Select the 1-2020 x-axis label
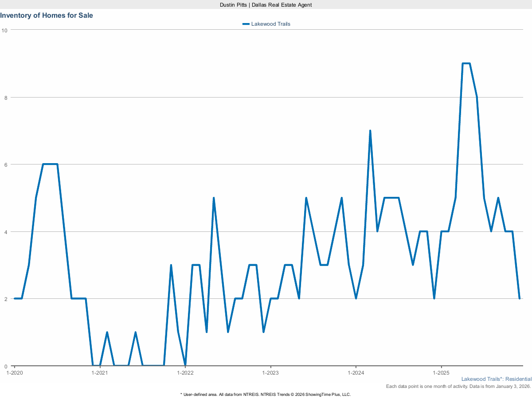The width and height of the screenshot is (532, 399). coord(14,373)
